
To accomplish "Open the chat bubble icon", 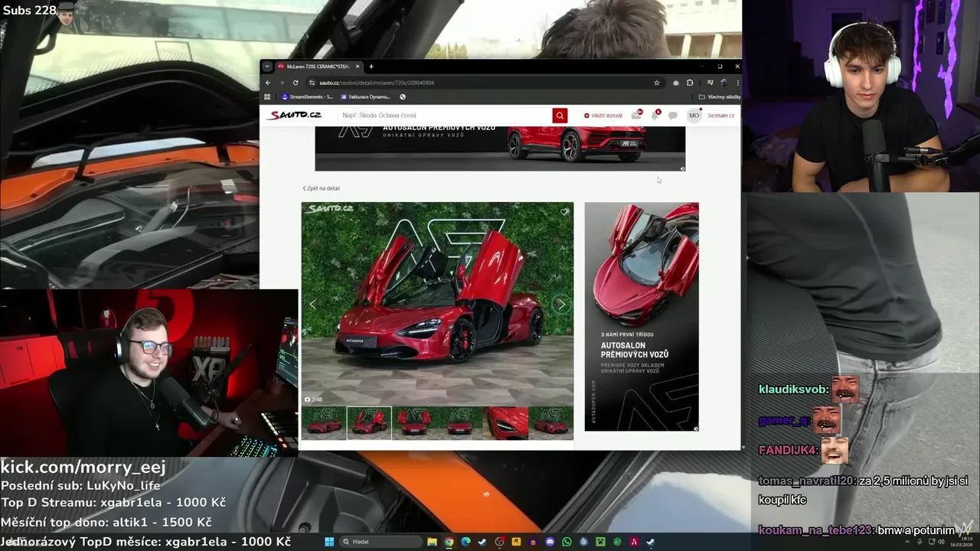I will [x=673, y=116].
